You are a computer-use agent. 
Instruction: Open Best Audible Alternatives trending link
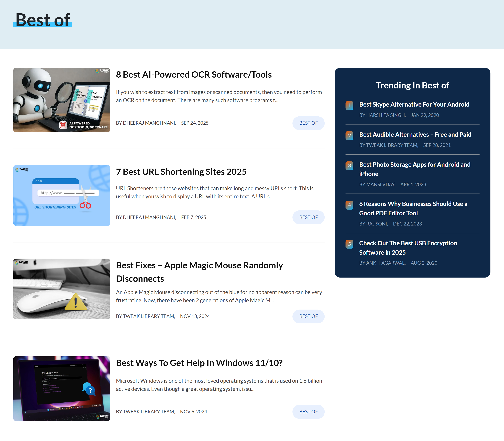click(x=415, y=135)
